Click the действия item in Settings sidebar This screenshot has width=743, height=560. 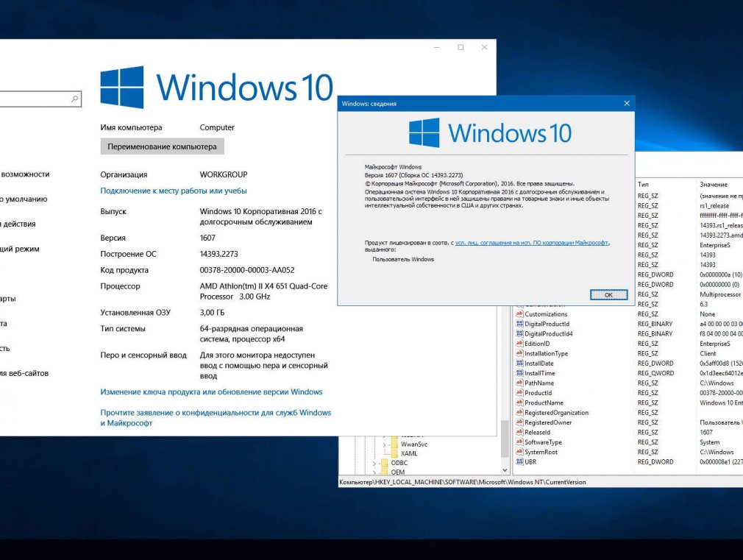pos(18,224)
